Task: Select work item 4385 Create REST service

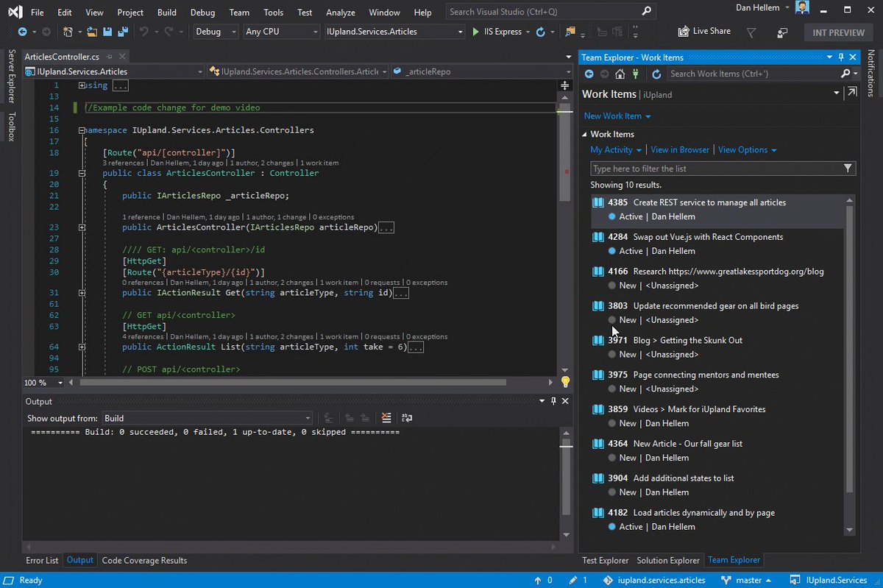Action: click(x=709, y=202)
